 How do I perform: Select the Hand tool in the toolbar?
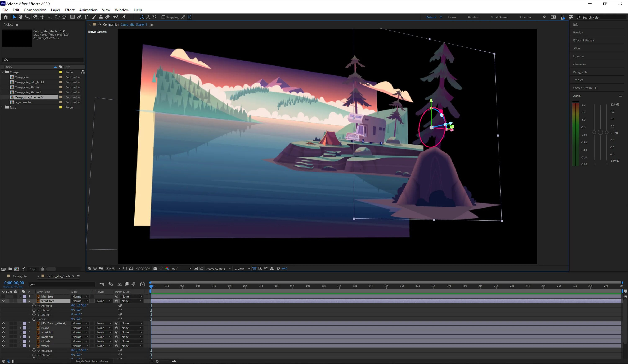click(21, 17)
